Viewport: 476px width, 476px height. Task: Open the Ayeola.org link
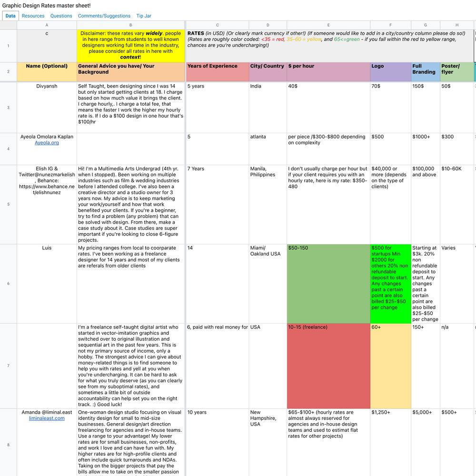[47, 143]
